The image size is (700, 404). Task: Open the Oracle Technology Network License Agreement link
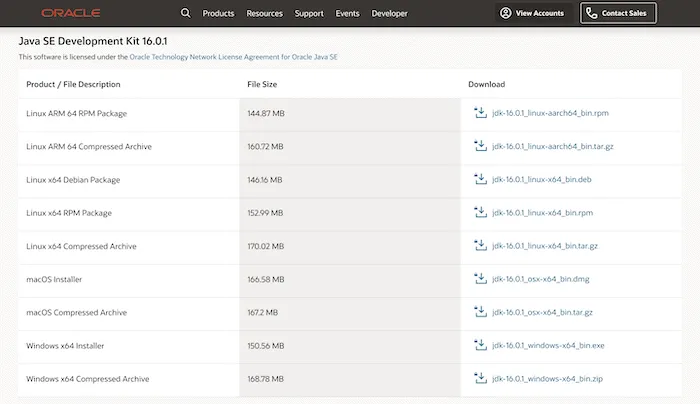click(233, 57)
